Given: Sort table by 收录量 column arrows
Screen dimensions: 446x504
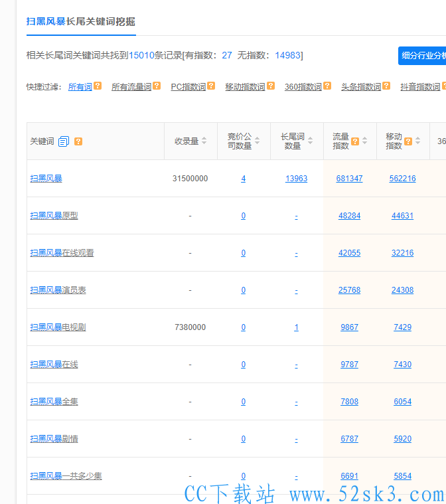Looking at the screenshot, I should point(204,141).
